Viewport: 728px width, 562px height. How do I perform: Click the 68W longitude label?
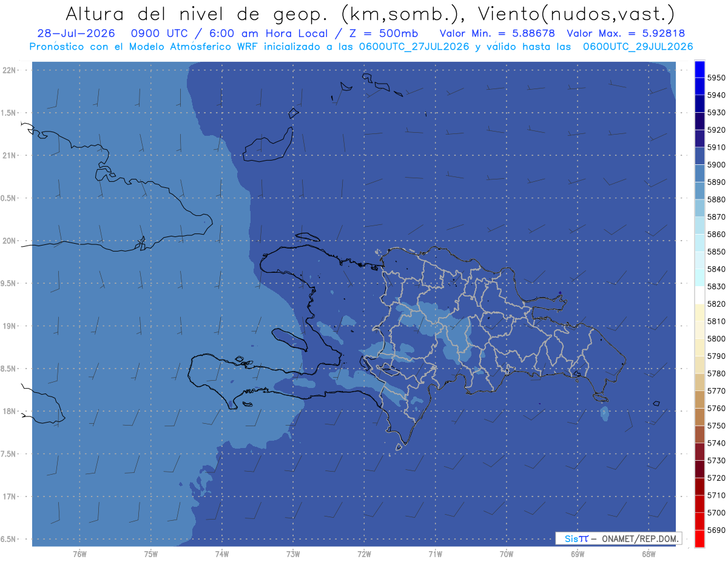click(648, 554)
